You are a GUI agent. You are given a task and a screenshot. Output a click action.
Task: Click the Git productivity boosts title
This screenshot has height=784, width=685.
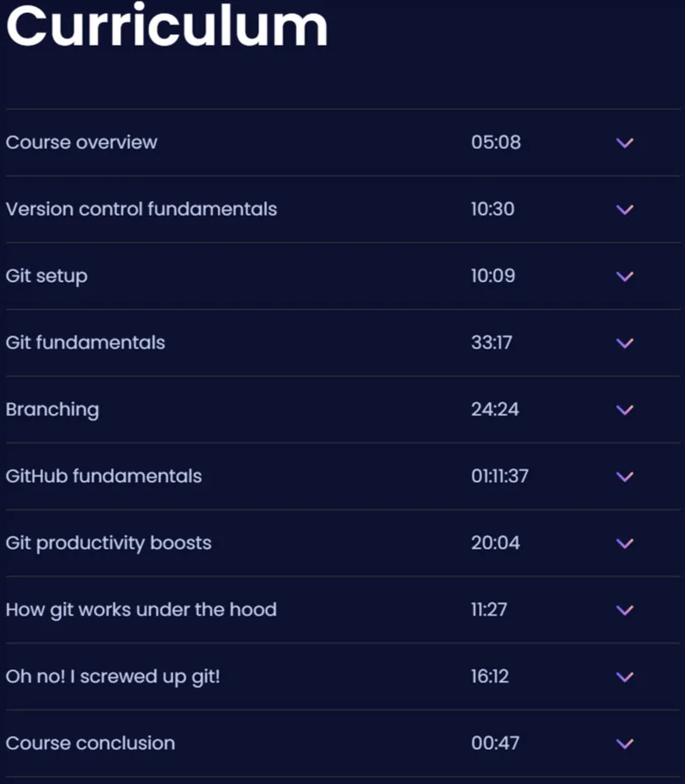(109, 543)
